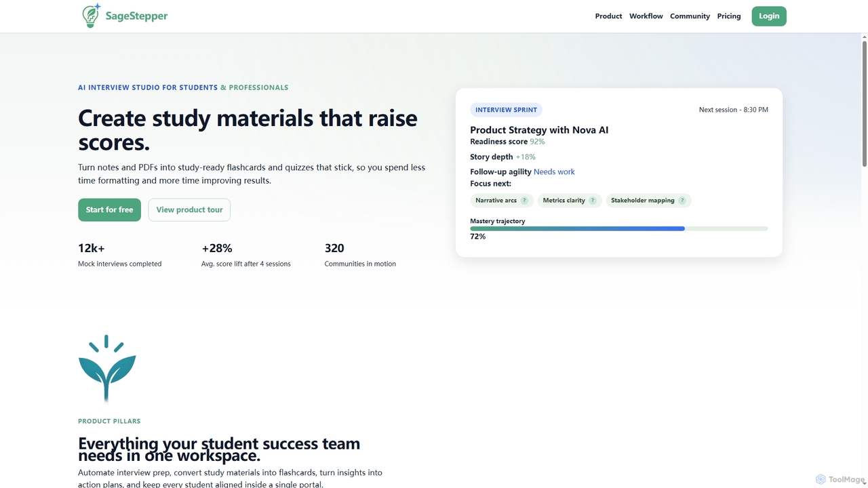
Task: Click 'AI INTERVIEW STUDIO FOR STUDENTS' tagline
Action: [148, 87]
